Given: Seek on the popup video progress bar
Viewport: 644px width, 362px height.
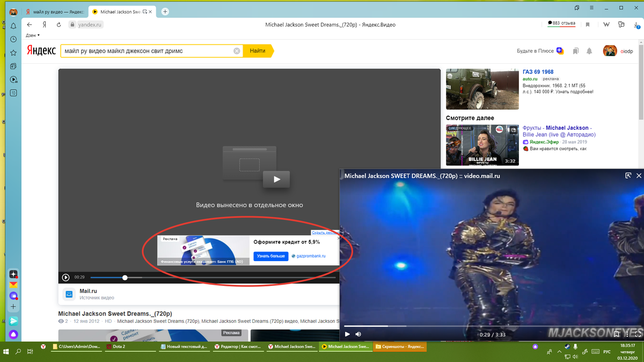Looking at the screenshot, I should click(x=492, y=326).
